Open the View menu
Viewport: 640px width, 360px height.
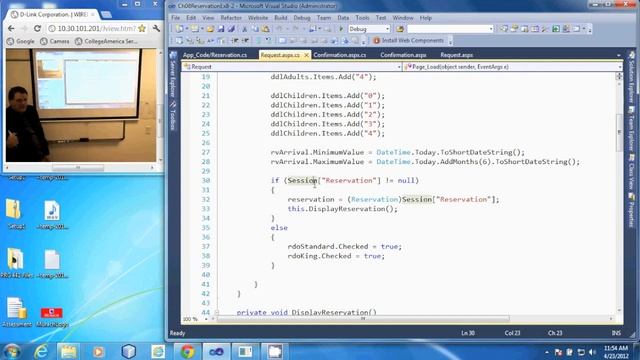click(208, 18)
